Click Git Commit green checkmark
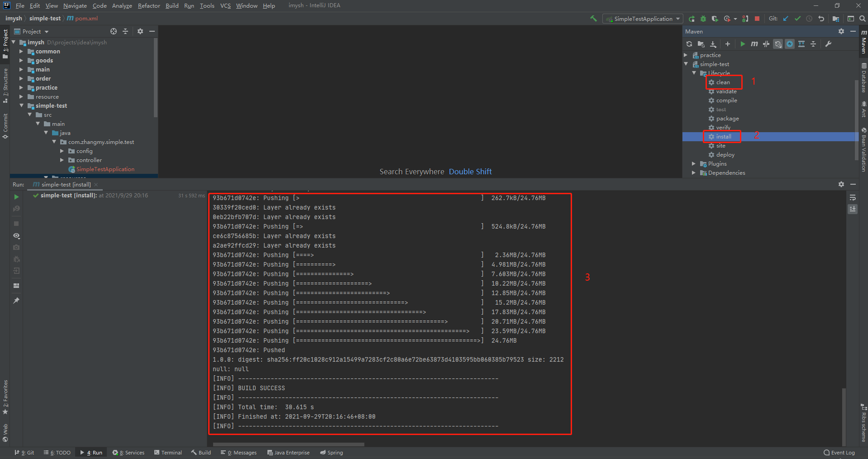 (797, 19)
